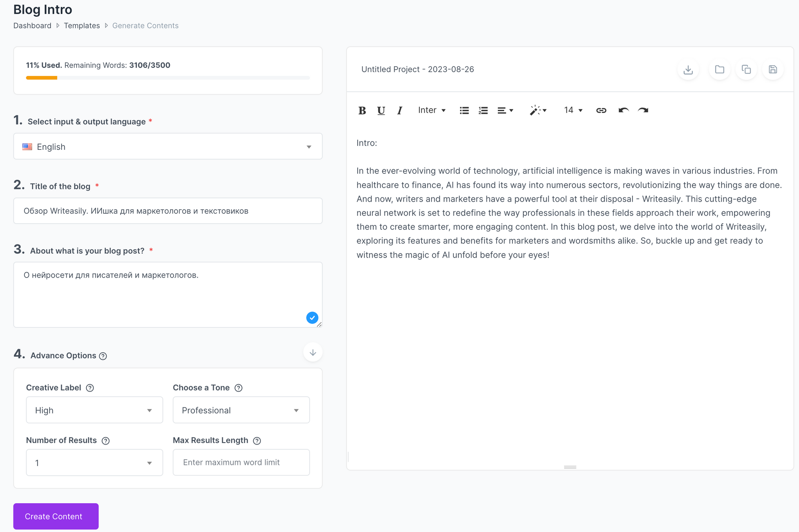799x532 pixels.
Task: Apply italic formatting icon
Action: [399, 110]
